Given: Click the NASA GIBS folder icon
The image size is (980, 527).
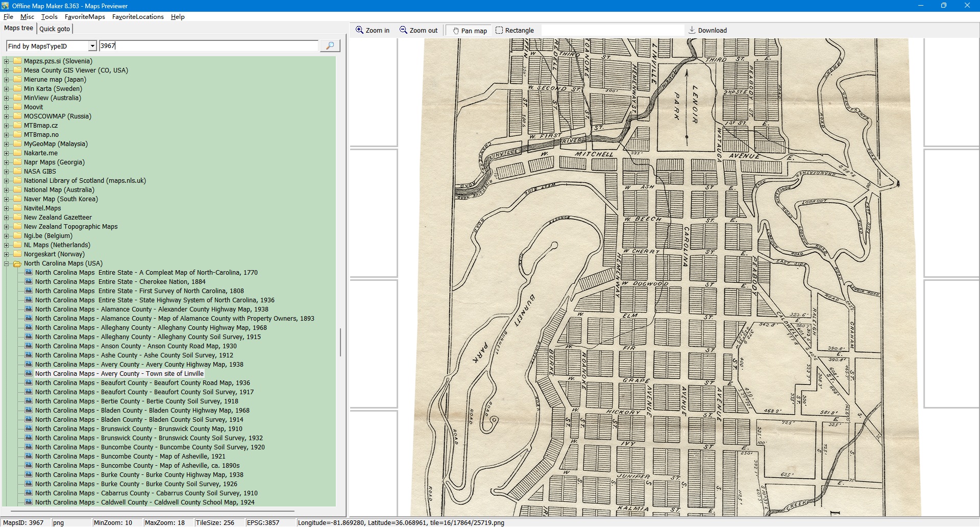Looking at the screenshot, I should click(17, 172).
